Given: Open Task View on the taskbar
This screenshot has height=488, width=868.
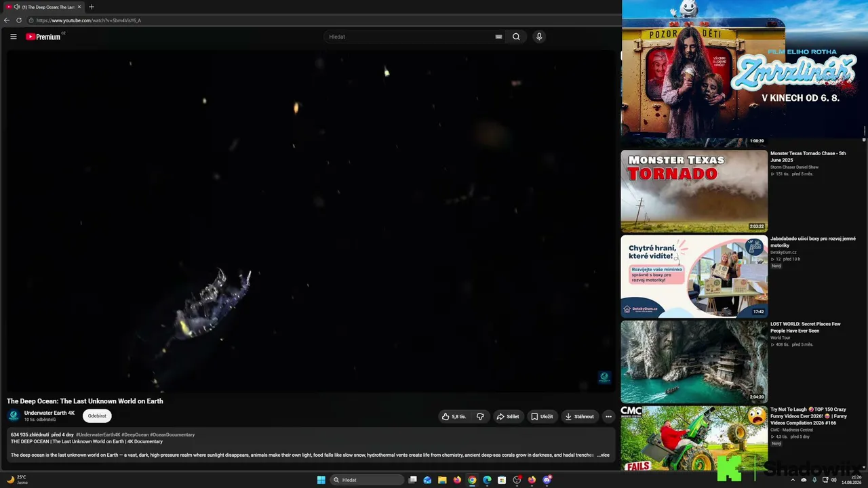Looking at the screenshot, I should click(x=412, y=480).
